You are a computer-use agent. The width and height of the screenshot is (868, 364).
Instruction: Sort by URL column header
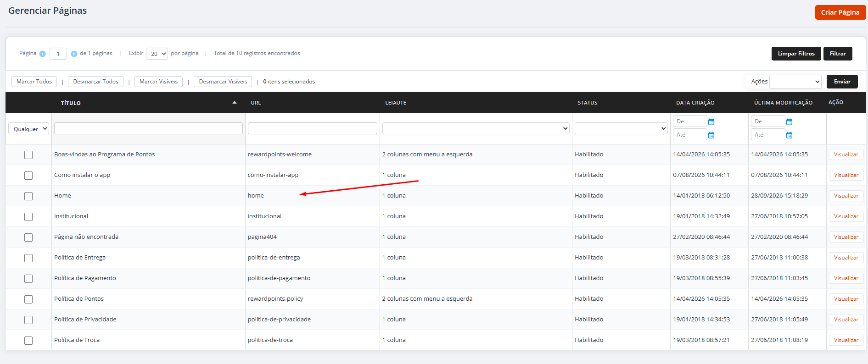click(x=256, y=103)
